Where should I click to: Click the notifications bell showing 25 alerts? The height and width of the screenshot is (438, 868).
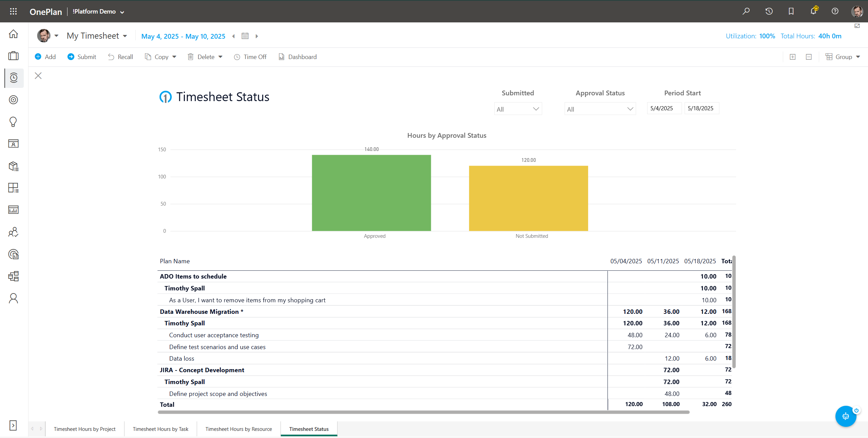(813, 11)
